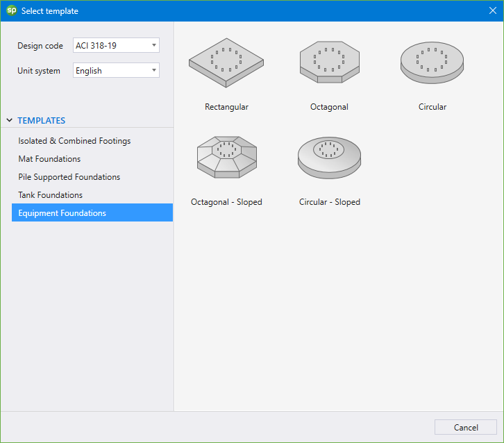This screenshot has height=443, width=504.
Task: Select the Rectangular foundation template icon
Action: tap(226, 62)
